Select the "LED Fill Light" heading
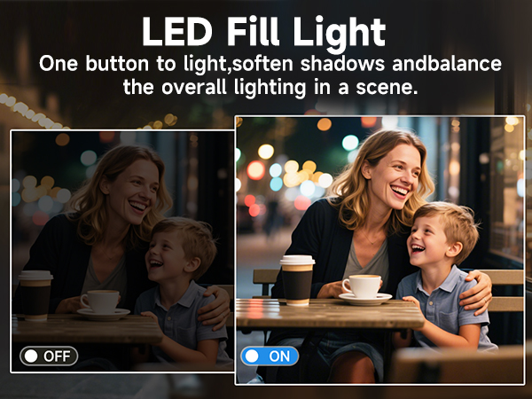 click(x=264, y=32)
